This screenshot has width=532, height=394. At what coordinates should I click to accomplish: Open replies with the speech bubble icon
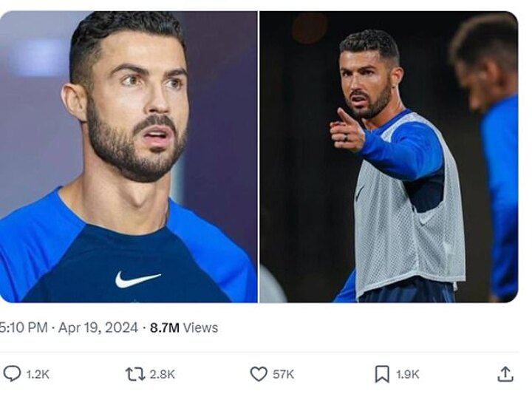12,374
